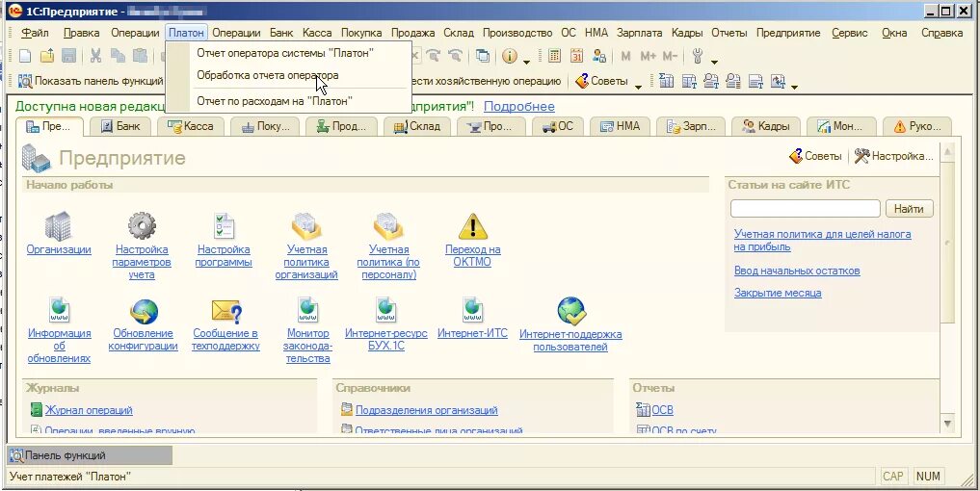Screen dimensions: 980x491
Task: Click the Монитор законодательства www icon
Action: pos(307,310)
